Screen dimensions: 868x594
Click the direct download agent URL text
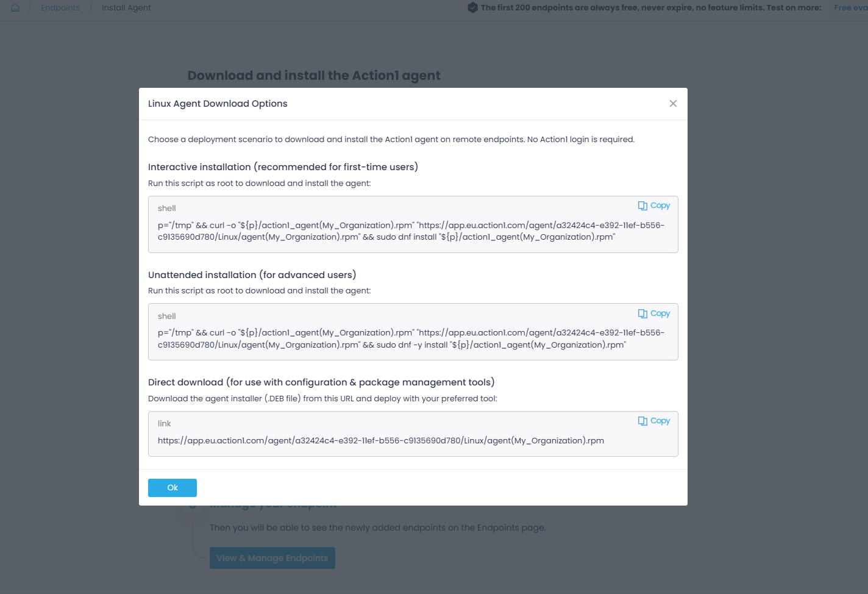[x=380, y=441]
